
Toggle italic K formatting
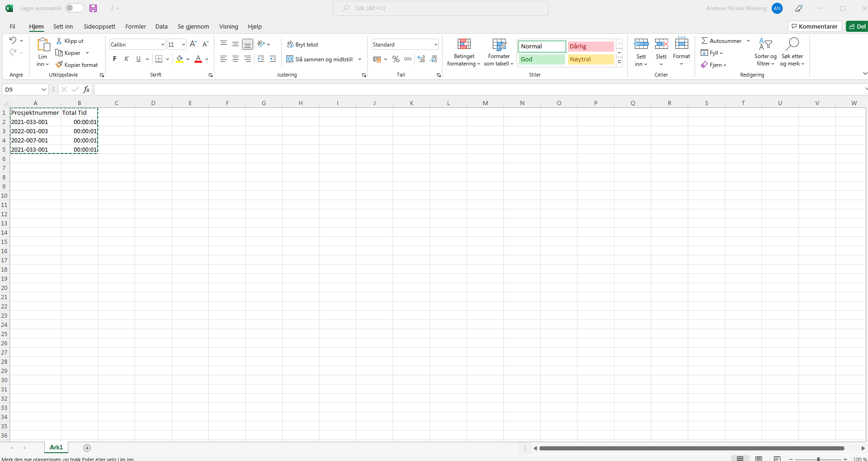(x=126, y=59)
